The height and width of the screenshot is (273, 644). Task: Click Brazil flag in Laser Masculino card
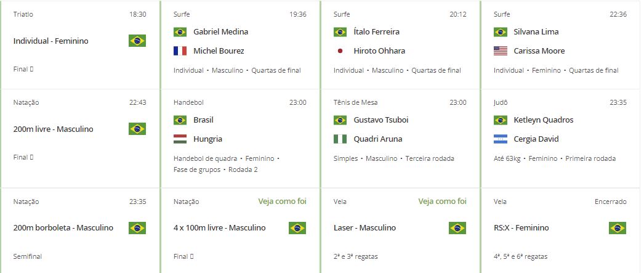(457, 228)
